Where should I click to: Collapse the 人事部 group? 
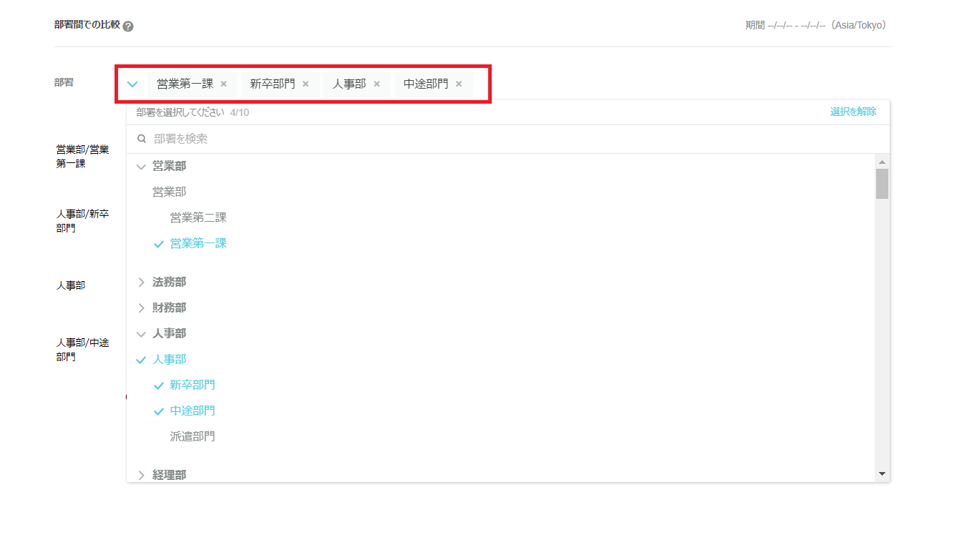[141, 334]
